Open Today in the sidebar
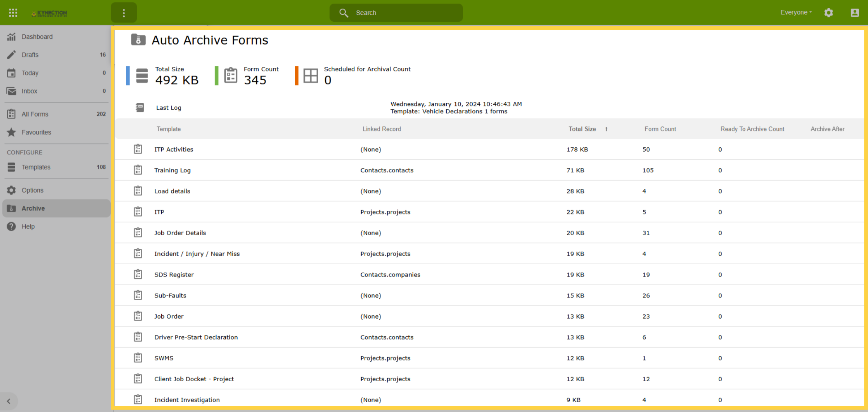Viewport: 868px width, 412px height. [x=56, y=73]
